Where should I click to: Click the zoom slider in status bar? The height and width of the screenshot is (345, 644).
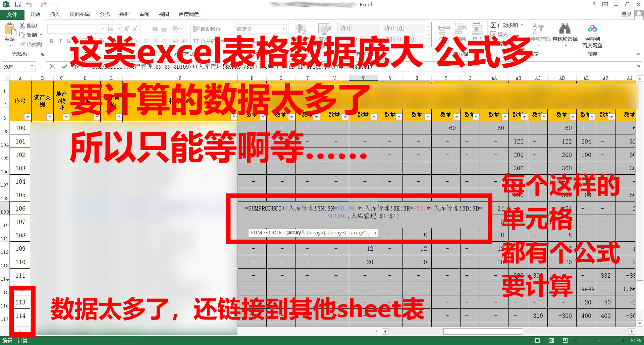coord(599,341)
